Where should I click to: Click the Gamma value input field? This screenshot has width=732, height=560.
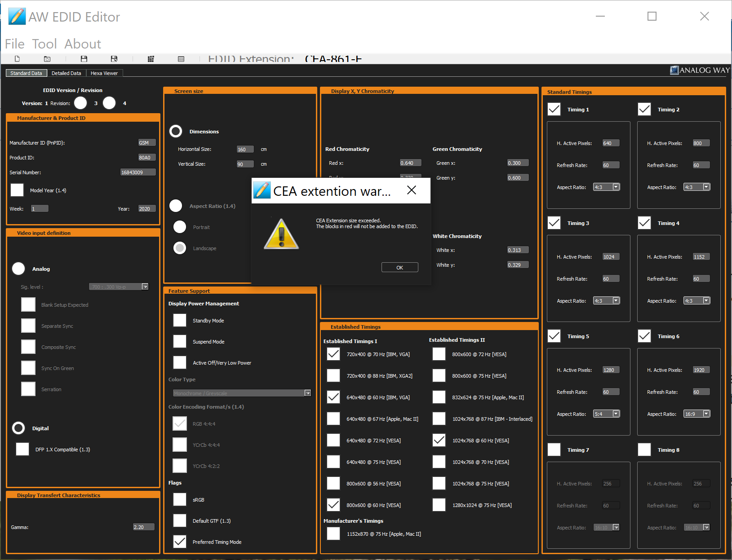pyautogui.click(x=144, y=527)
